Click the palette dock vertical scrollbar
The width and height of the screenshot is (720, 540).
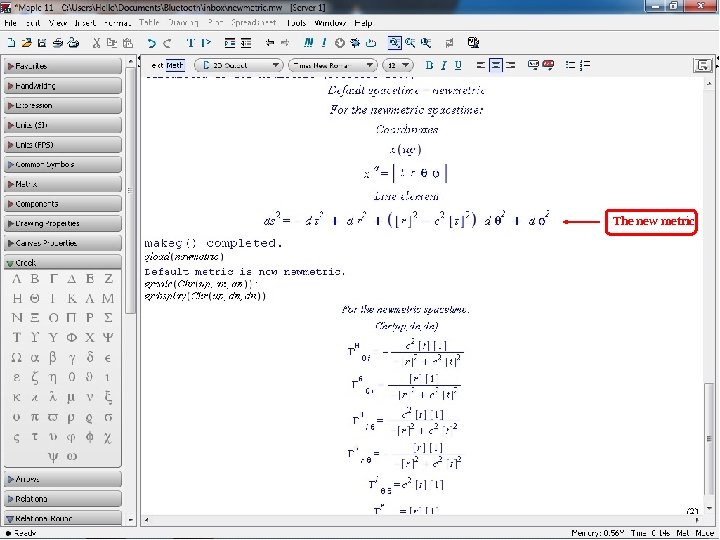130,289
